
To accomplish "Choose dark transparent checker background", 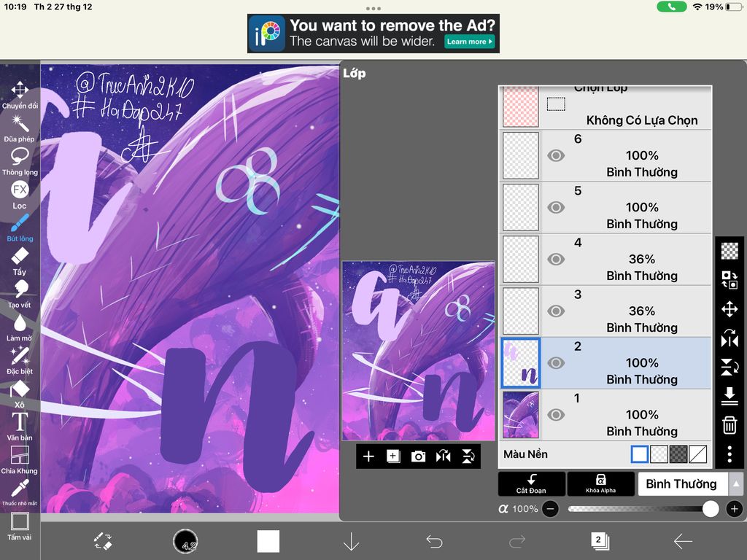I will pos(678,454).
